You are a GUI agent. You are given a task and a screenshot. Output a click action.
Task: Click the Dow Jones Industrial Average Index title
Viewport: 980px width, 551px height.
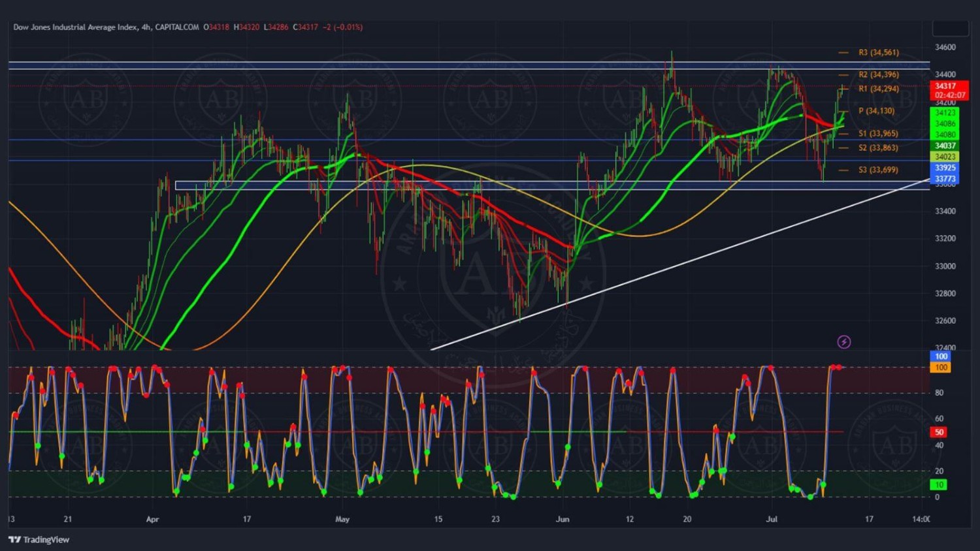pos(76,27)
